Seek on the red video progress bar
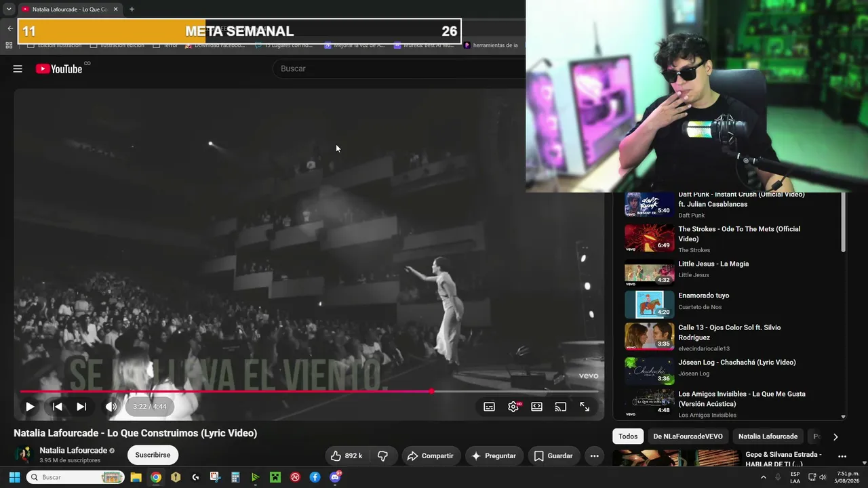868x488 pixels. (x=309, y=391)
